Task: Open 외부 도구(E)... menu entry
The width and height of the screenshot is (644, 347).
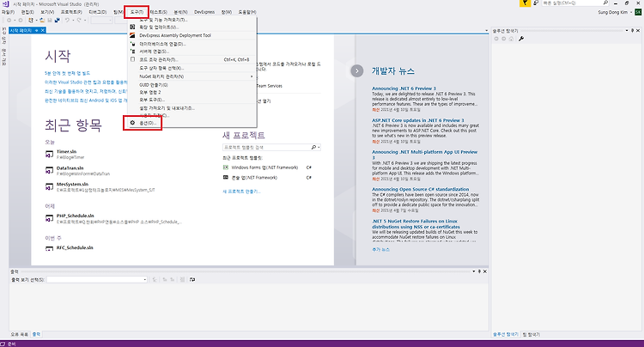Action: [152, 100]
